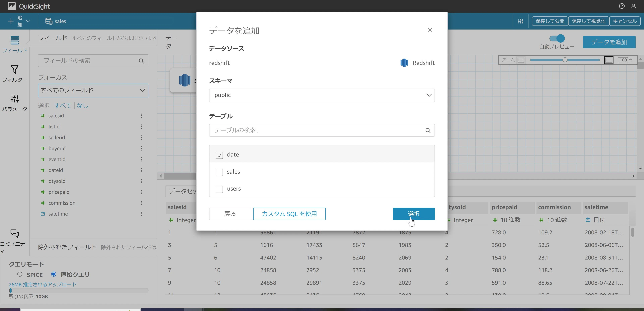Click the テーブルの検索 input field
This screenshot has width=644, height=311.
(x=322, y=131)
